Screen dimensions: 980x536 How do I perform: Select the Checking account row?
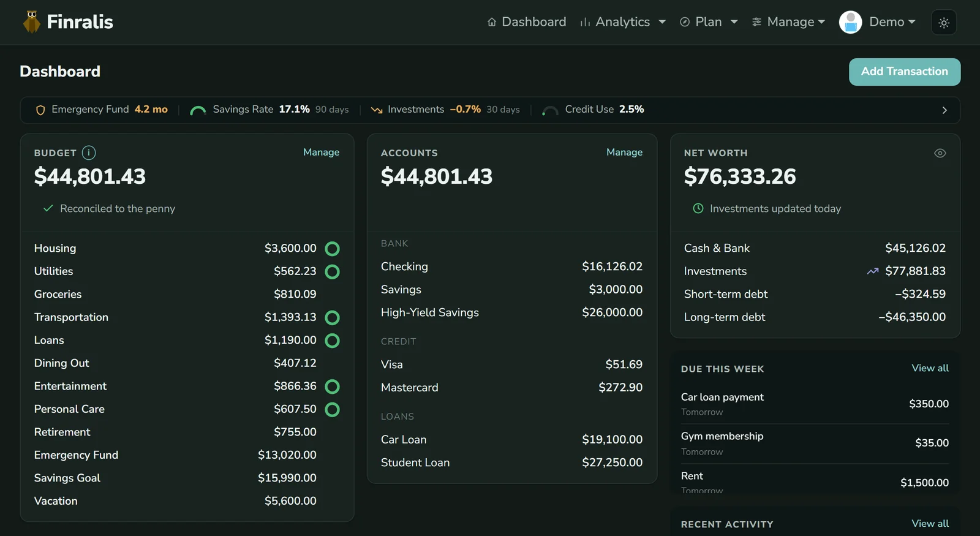pos(511,266)
